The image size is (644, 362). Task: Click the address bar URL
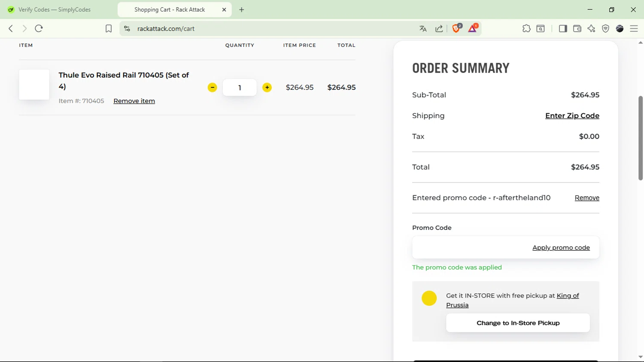pos(166,28)
